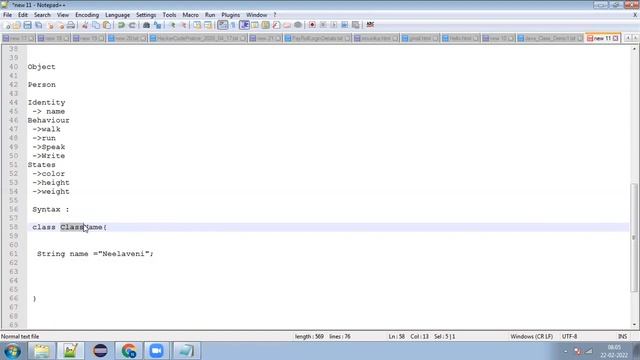Open the Replace toolbar icon
Screen dimensions: 640x360
point(157,25)
